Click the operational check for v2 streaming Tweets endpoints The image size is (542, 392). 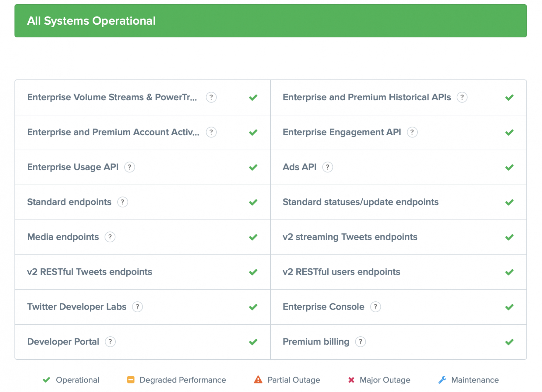click(x=509, y=237)
